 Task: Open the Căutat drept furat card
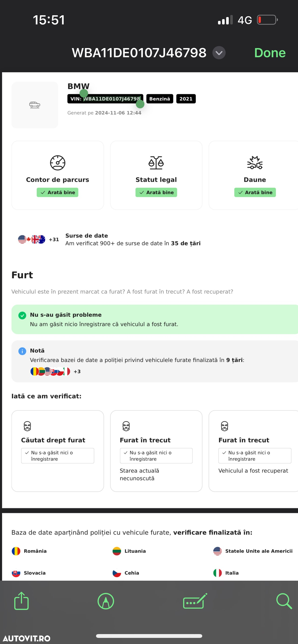[x=58, y=451]
